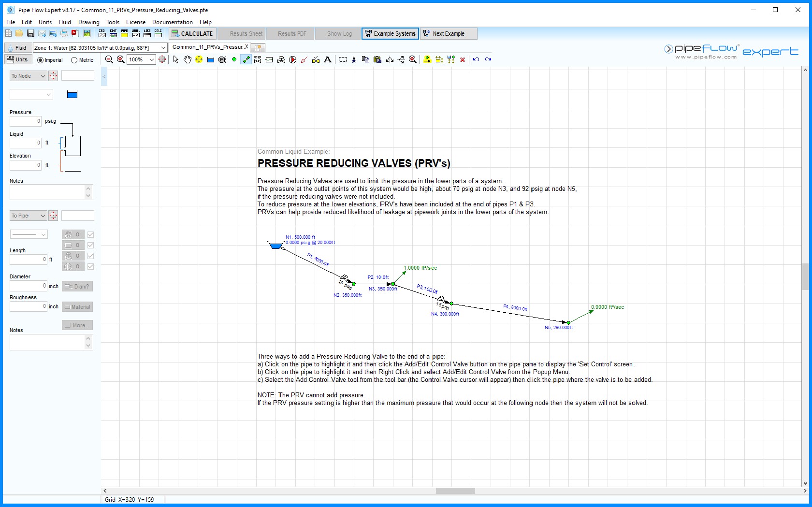Viewport: 812px width, 507px height.
Task: Expand the To Pipe dropdown
Action: coord(29,216)
